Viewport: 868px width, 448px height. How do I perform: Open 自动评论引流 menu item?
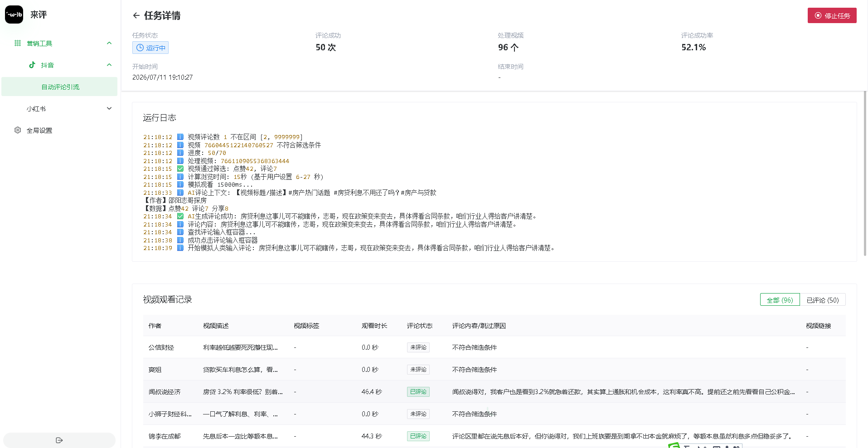(59, 87)
